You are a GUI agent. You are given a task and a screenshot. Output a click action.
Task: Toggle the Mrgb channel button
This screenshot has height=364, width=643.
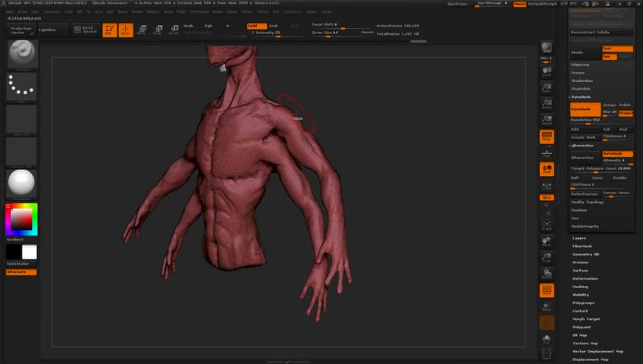click(x=188, y=26)
